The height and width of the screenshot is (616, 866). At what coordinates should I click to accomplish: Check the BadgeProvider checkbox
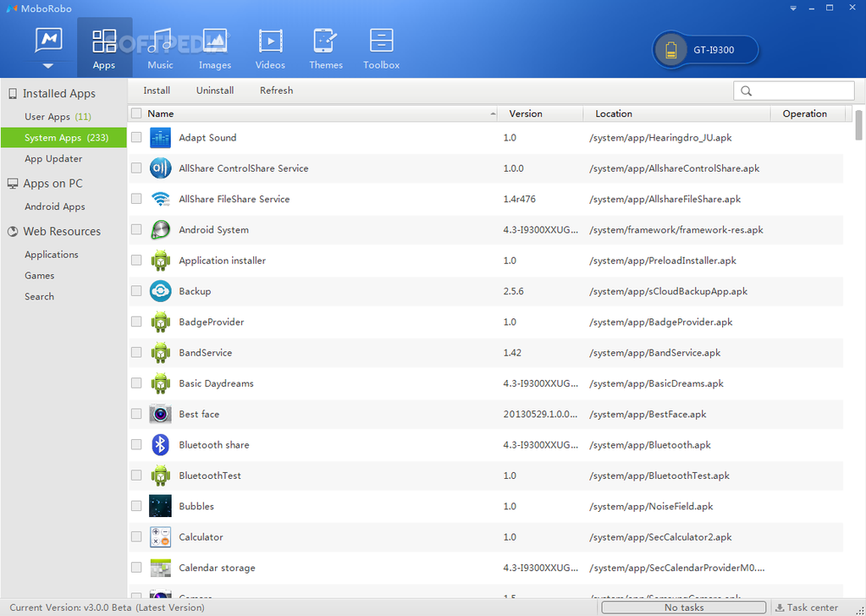[136, 322]
